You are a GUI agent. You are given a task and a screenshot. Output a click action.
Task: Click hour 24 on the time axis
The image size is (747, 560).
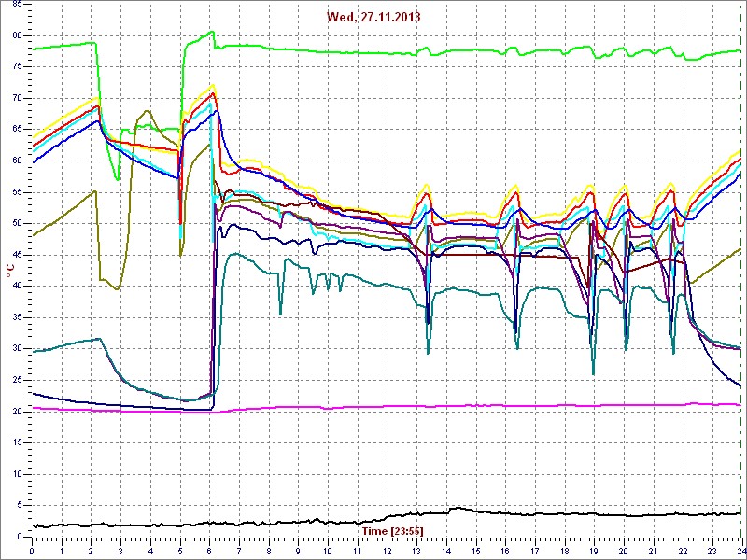tap(741, 551)
